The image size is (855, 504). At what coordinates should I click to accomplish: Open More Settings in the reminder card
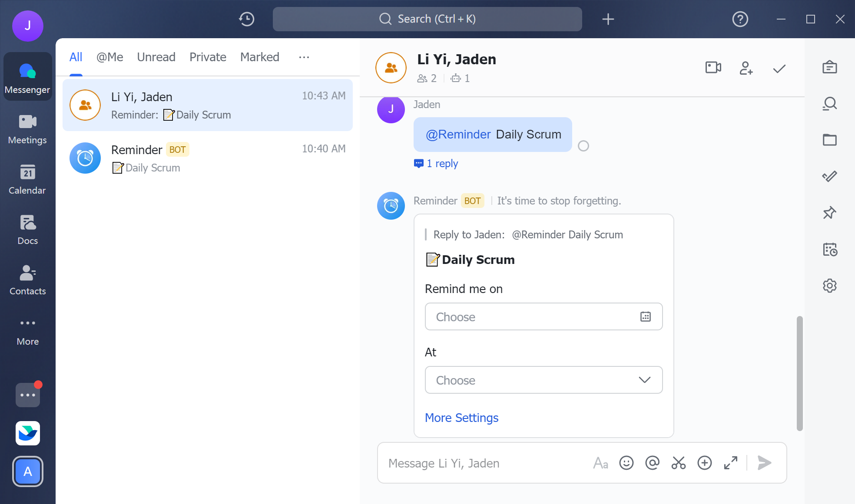tap(461, 418)
